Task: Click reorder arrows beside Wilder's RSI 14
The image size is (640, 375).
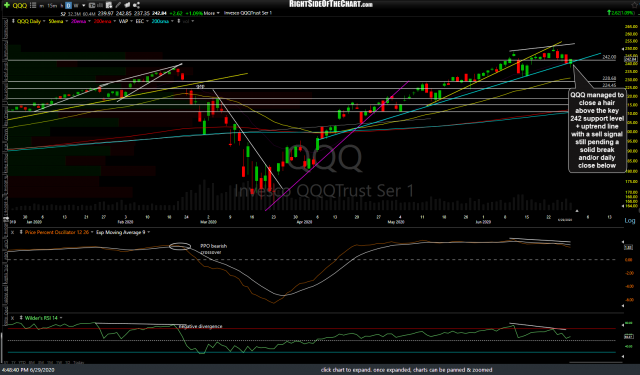Action: pos(21,318)
